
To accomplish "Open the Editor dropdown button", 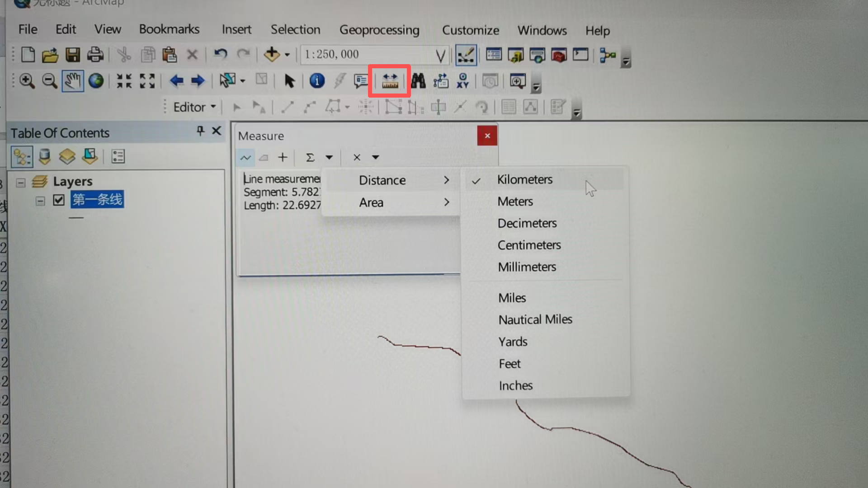I will coord(194,107).
